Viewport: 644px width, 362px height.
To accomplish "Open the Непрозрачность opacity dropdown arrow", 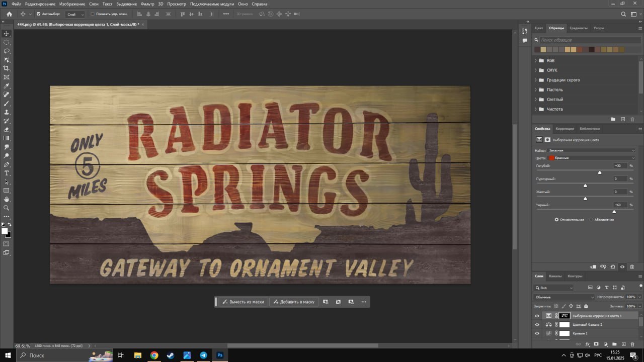I will pos(639,297).
